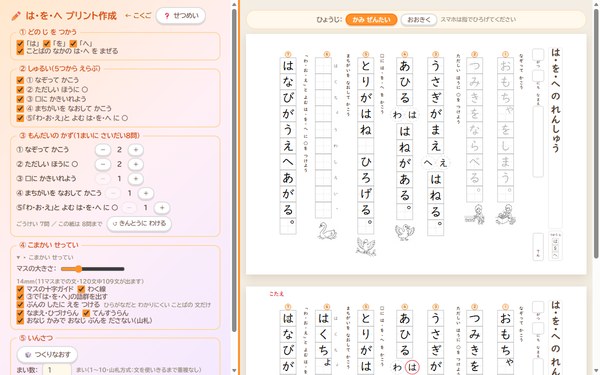Toggle type ⑤ 「わ・お・え」と よむ checkbox
Screen dimensions: 600x375
click(x=21, y=118)
